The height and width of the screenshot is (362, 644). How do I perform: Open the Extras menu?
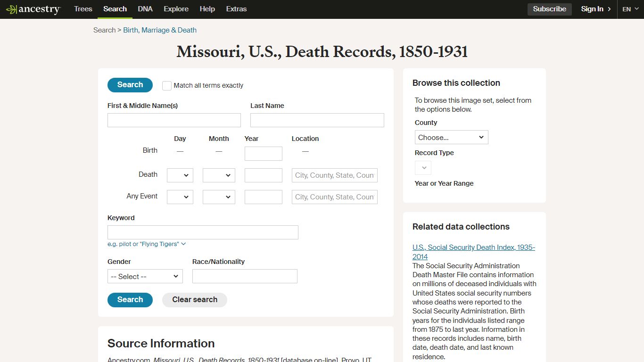(236, 9)
